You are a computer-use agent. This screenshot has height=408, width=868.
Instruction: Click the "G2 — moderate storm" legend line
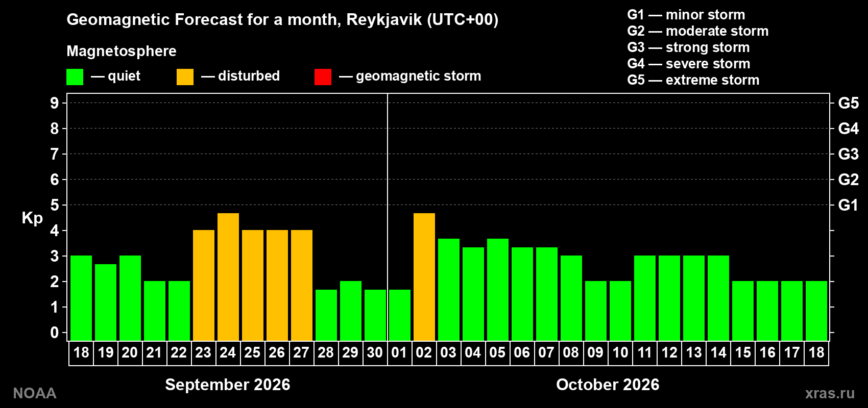click(x=697, y=31)
